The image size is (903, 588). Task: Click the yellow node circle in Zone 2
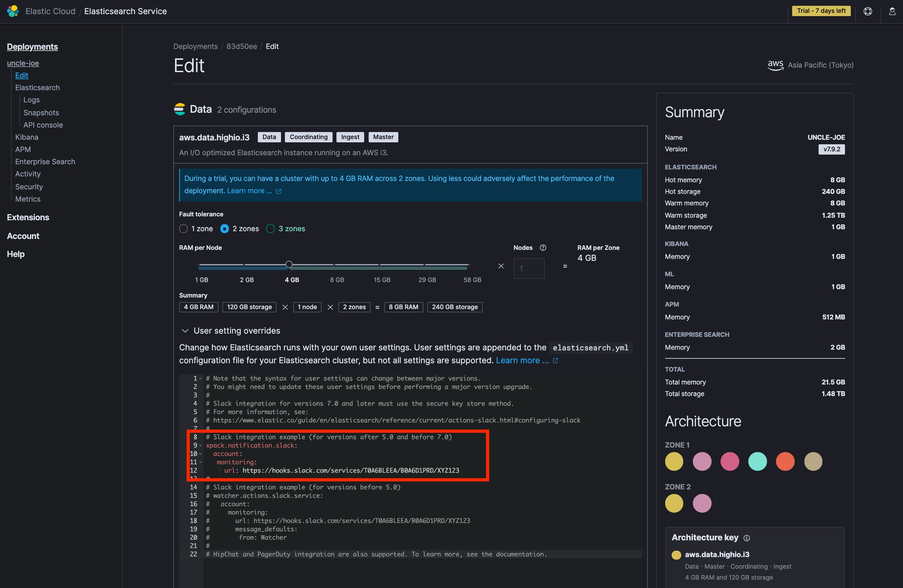[674, 503]
